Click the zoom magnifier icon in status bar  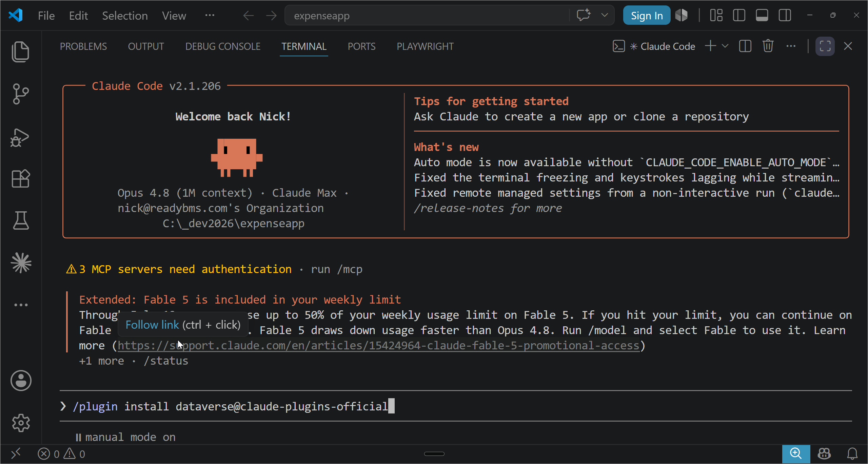pos(796,454)
